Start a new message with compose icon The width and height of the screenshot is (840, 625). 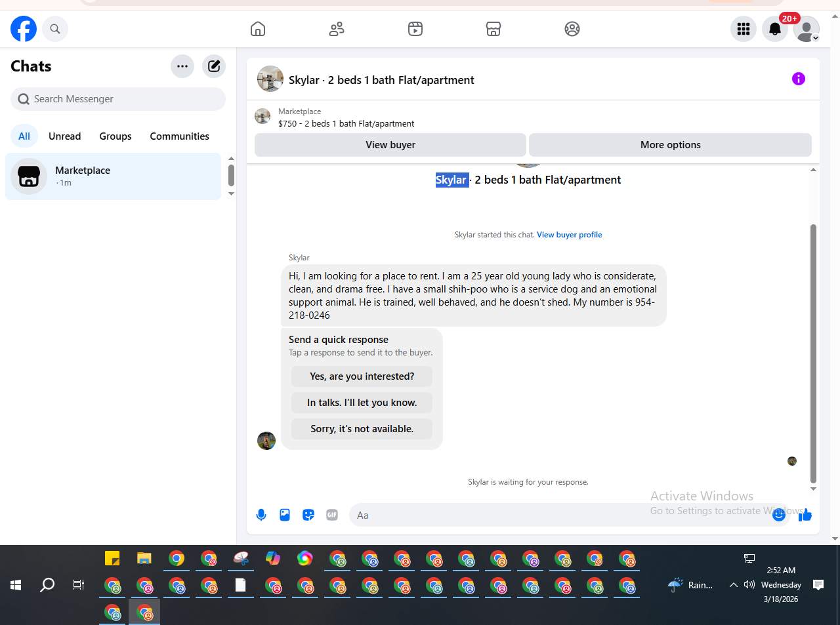coord(214,66)
